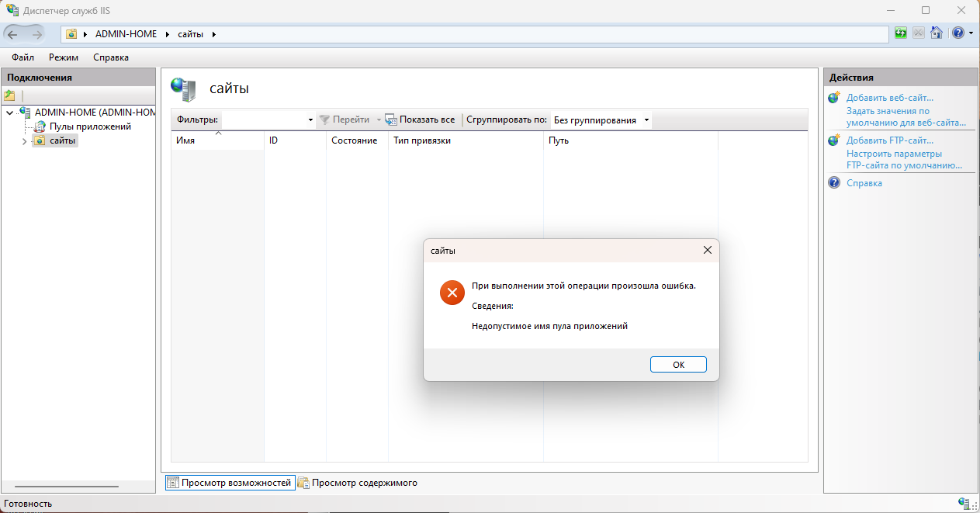Select the ADMIN-HOME server in tree
980x513 pixels.
[95, 113]
